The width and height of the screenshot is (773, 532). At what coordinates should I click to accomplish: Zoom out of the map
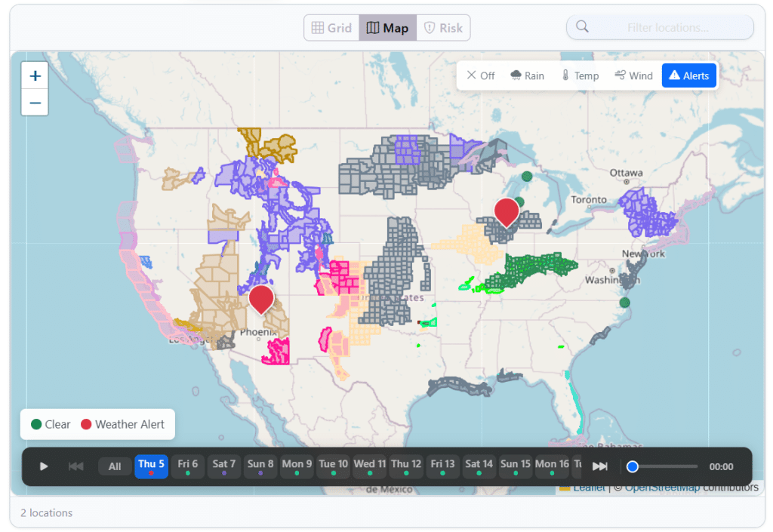pos(35,102)
